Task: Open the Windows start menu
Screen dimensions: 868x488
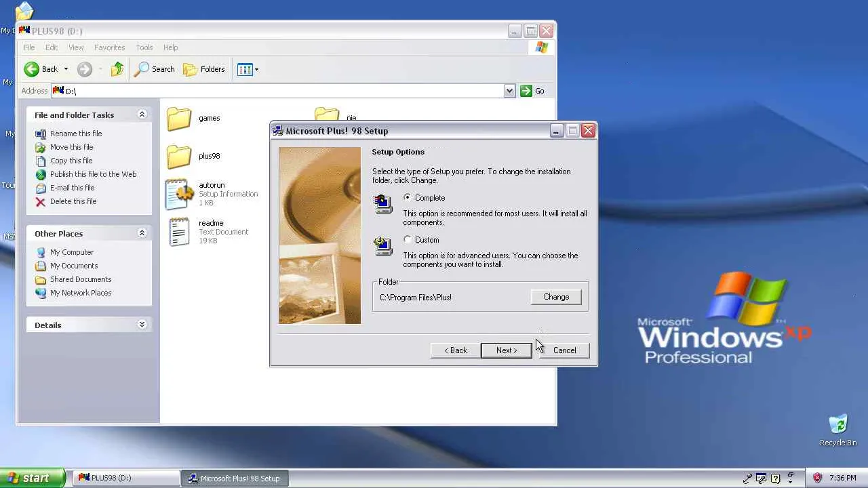Action: pos(33,478)
